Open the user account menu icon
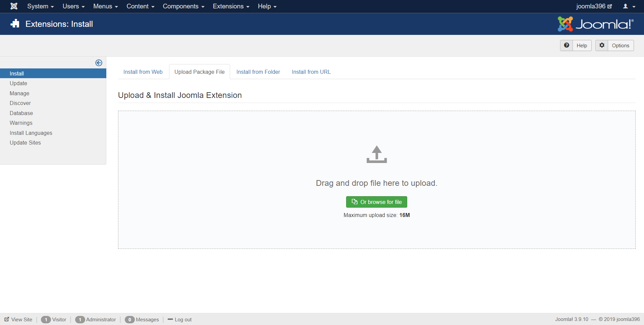Screen dimensions: 644x325 [x=629, y=6]
